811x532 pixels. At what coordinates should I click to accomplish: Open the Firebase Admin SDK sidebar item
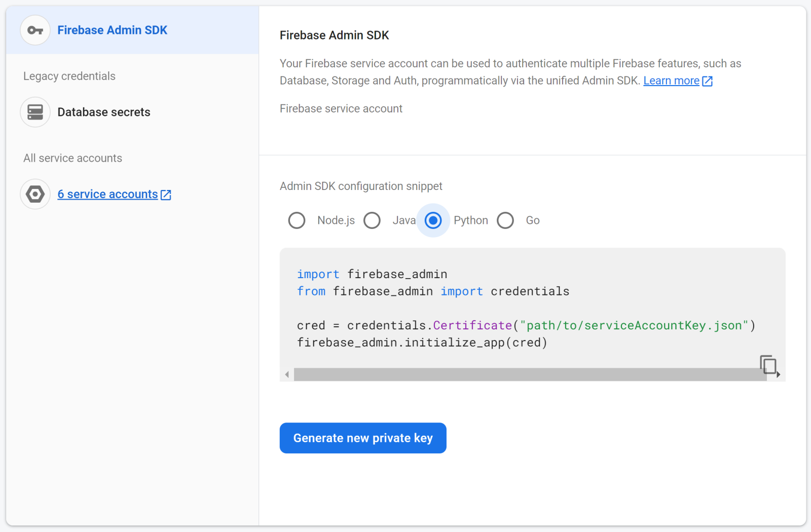pos(112,30)
